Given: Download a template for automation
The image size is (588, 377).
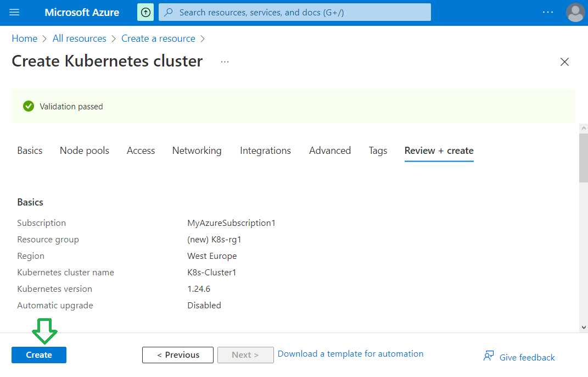Looking at the screenshot, I should tap(350, 354).
